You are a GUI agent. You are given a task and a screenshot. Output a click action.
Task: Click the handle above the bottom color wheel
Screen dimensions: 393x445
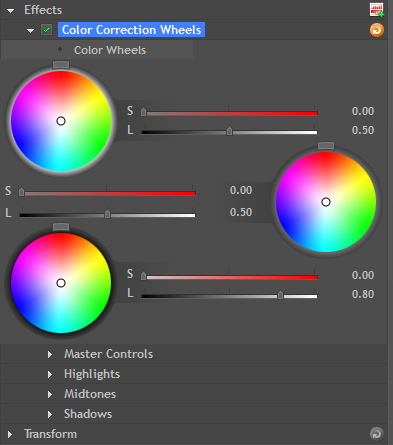click(61, 227)
